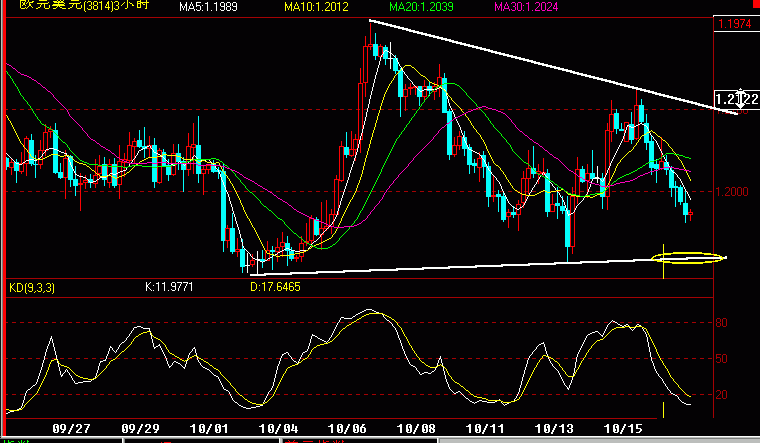This screenshot has width=760, height=443.
Task: Click the 1.2122 price cursor box
Action: click(x=737, y=99)
